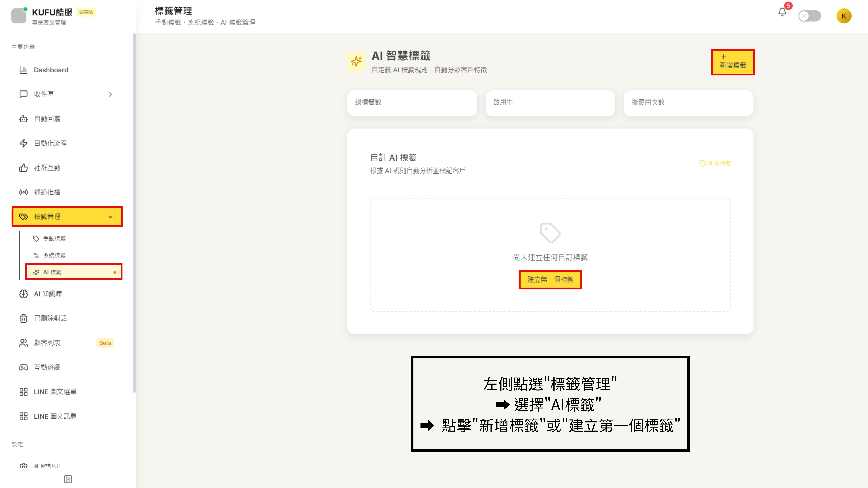868x488 pixels.
Task: Click the 通道推播 broadcast icon
Action: [23, 192]
